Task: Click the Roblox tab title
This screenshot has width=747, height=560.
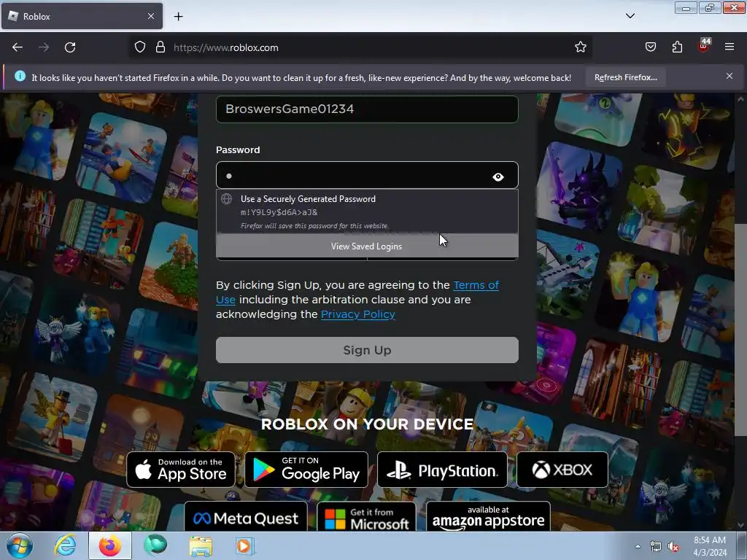Action: coord(36,16)
